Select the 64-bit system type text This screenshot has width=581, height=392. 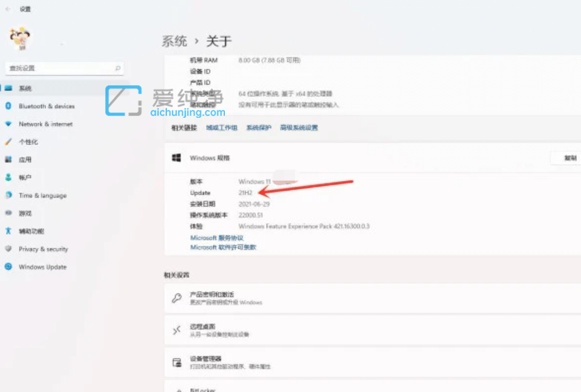pyautogui.click(x=285, y=94)
